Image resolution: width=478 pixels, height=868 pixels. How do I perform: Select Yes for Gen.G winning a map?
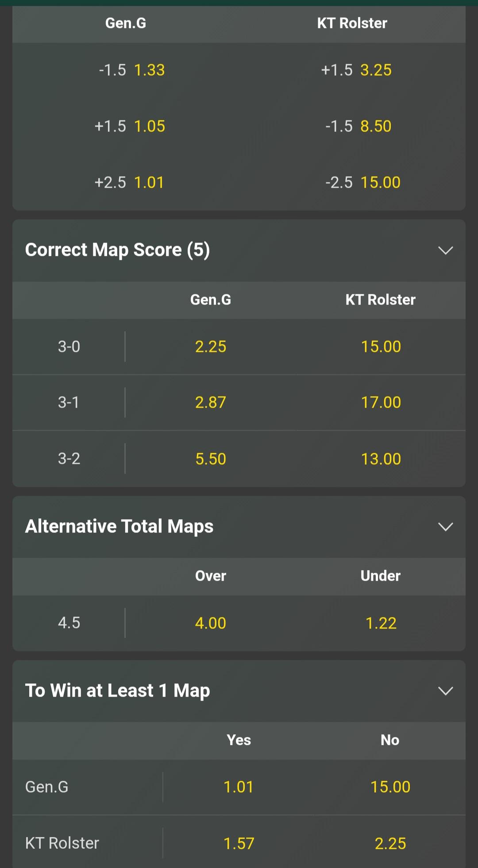point(239,787)
